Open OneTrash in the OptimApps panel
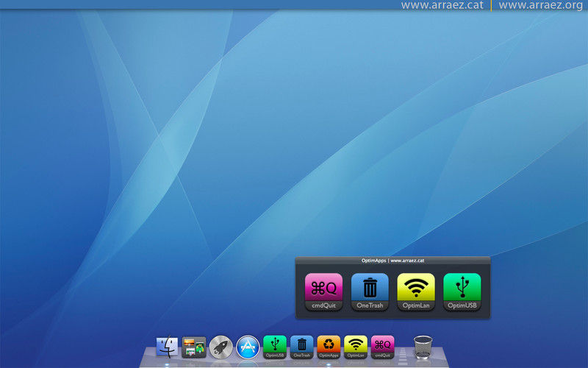588x368 pixels. [370, 291]
